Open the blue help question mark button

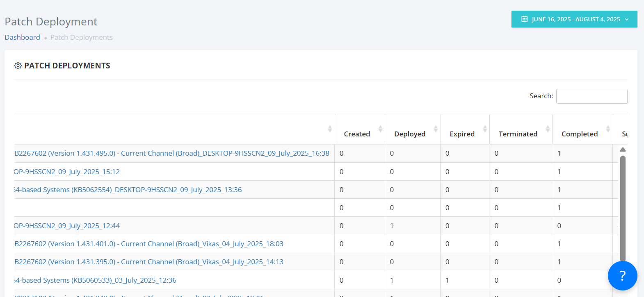[622, 276]
